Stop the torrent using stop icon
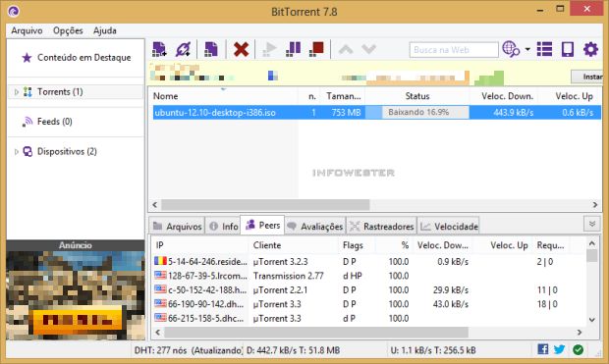Image resolution: width=609 pixels, height=364 pixels. (316, 49)
